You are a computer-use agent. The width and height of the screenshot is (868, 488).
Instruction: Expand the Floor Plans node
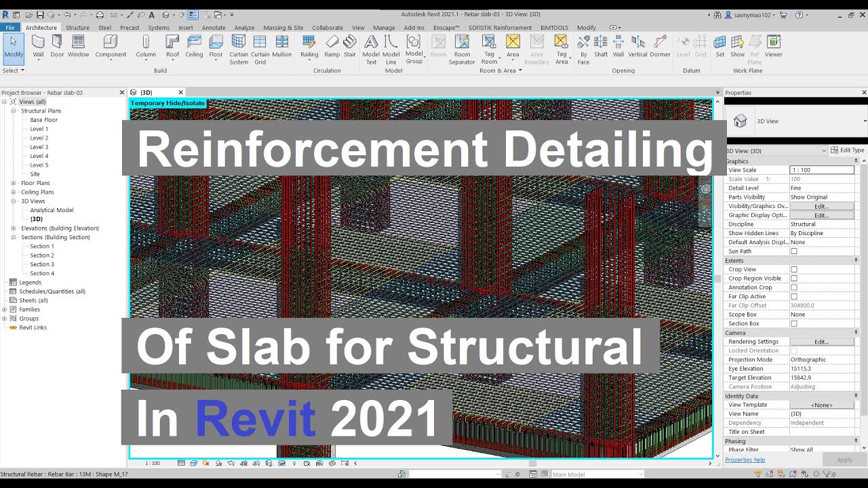click(x=14, y=183)
